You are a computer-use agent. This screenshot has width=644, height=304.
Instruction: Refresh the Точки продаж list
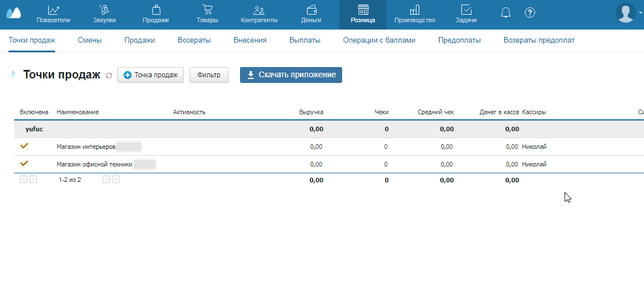click(x=109, y=76)
